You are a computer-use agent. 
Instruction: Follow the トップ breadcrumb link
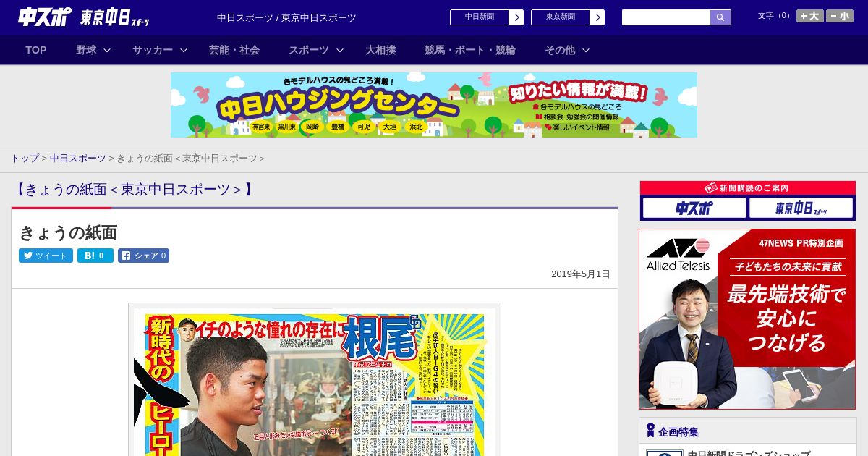point(25,158)
